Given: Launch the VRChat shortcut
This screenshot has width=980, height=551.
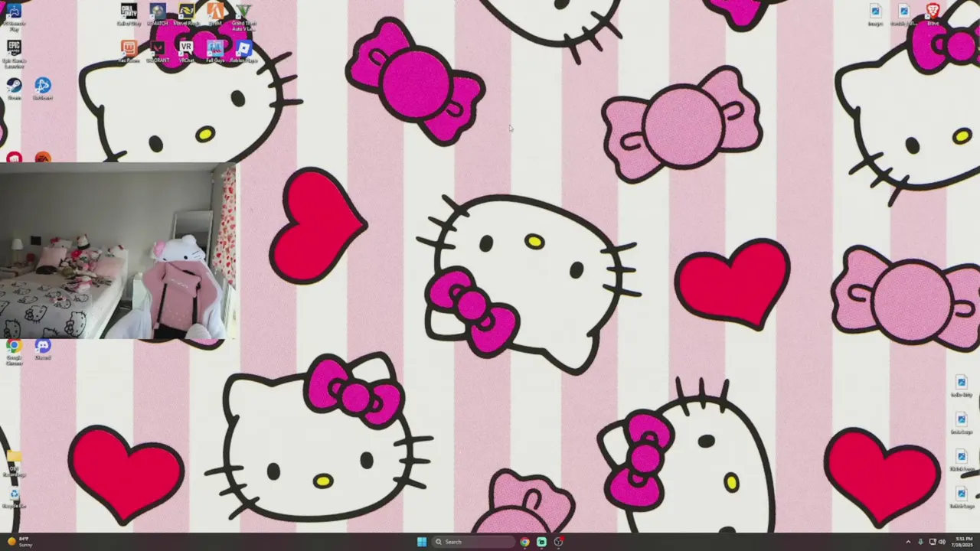Looking at the screenshot, I should coord(186,51).
